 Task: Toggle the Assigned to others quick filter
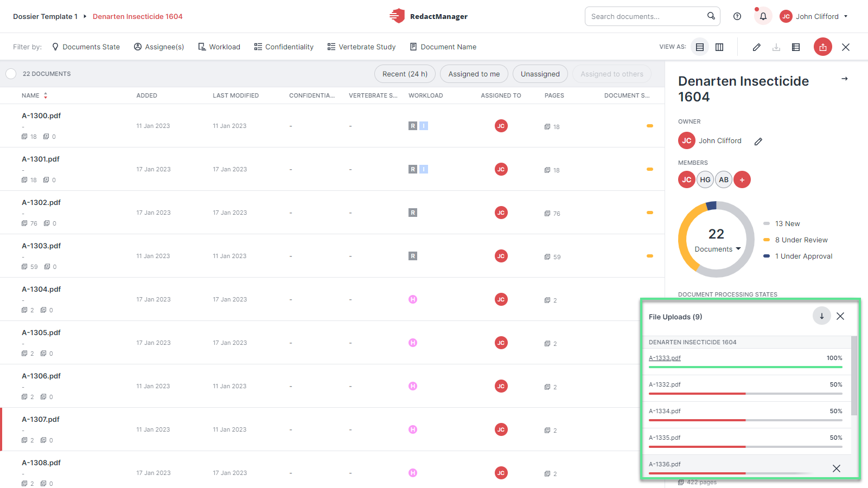click(x=612, y=74)
